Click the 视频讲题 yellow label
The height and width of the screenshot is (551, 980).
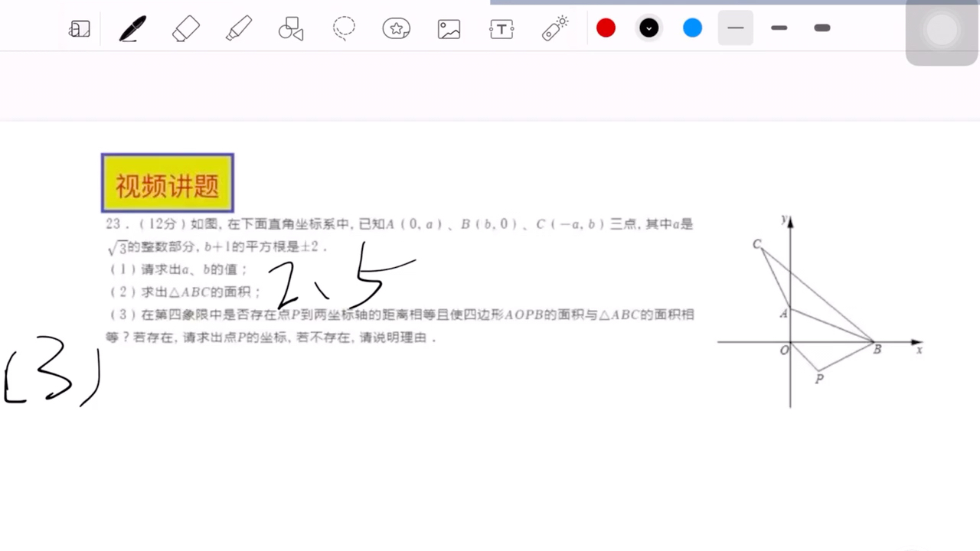(168, 184)
